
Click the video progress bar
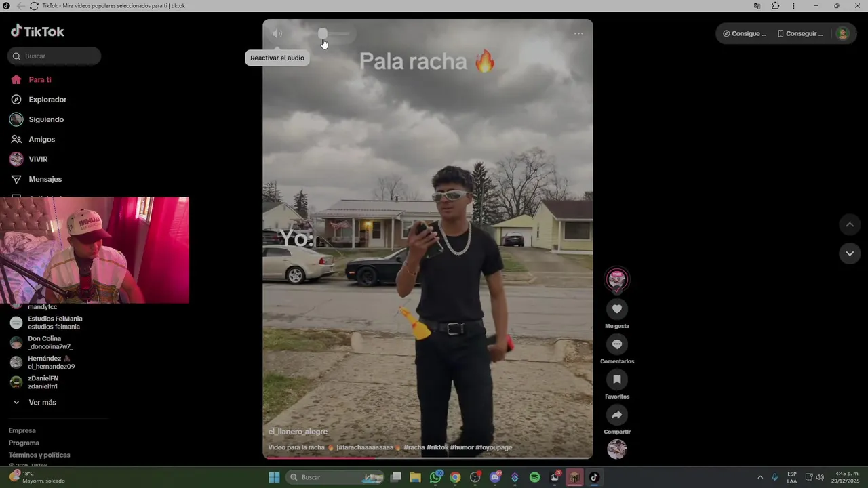click(x=428, y=457)
